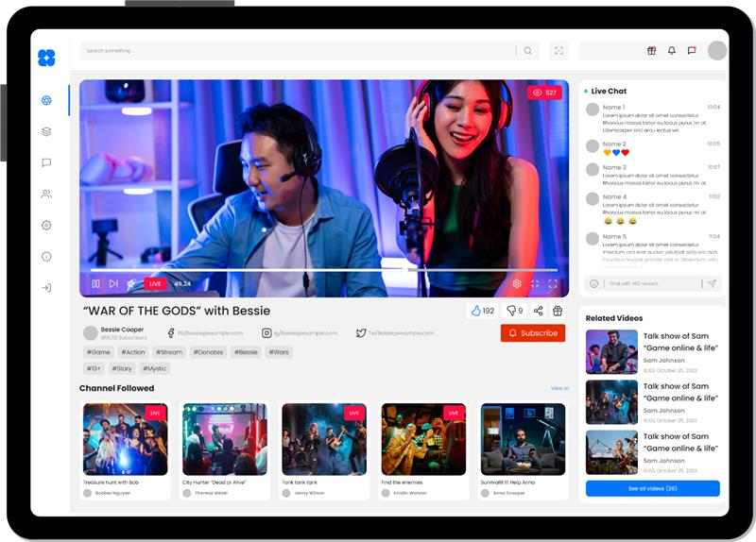Open the profile avatar in top bar
Screen dimensions: 756x542
tap(717, 51)
